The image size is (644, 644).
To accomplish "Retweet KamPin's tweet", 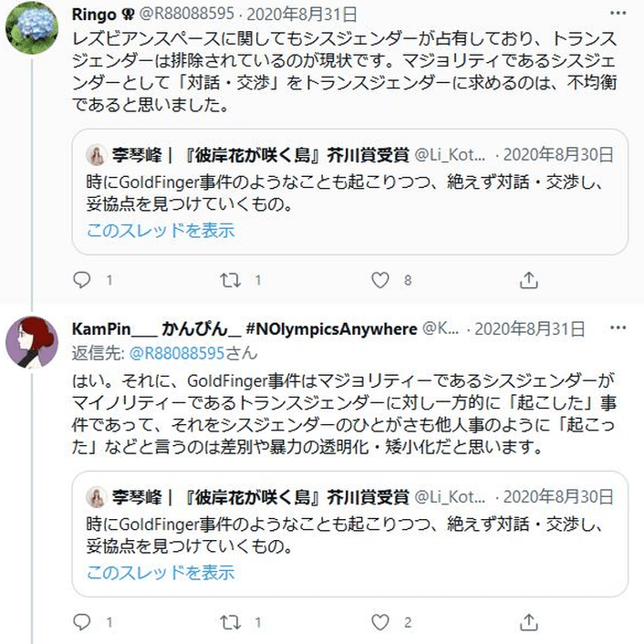I will pyautogui.click(x=231, y=622).
